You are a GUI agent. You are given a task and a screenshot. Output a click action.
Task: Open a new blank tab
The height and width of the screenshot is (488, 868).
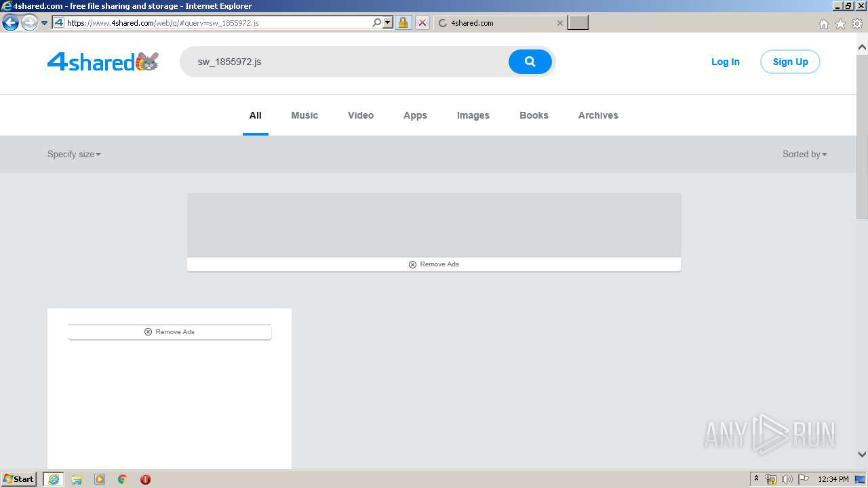(x=578, y=23)
